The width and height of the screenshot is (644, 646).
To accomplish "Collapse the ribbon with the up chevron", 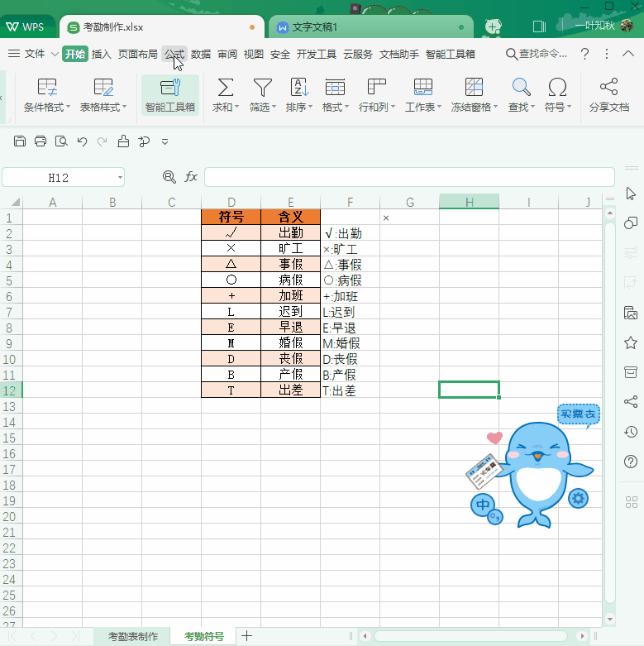I will pyautogui.click(x=628, y=54).
